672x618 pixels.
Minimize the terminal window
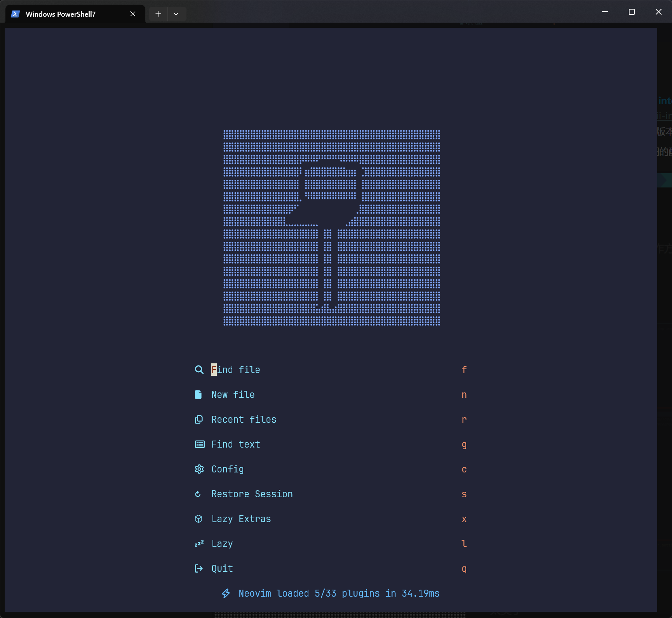(x=605, y=12)
